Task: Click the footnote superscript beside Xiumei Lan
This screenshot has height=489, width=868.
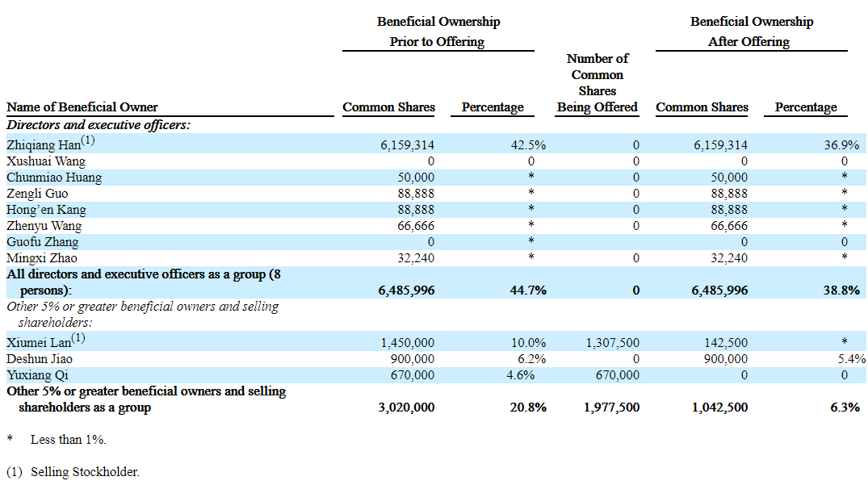Action: (x=77, y=339)
